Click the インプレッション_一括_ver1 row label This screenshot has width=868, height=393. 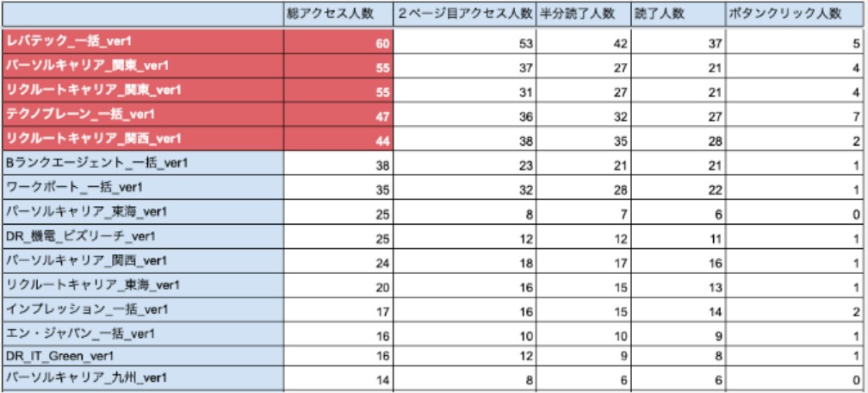(x=143, y=308)
